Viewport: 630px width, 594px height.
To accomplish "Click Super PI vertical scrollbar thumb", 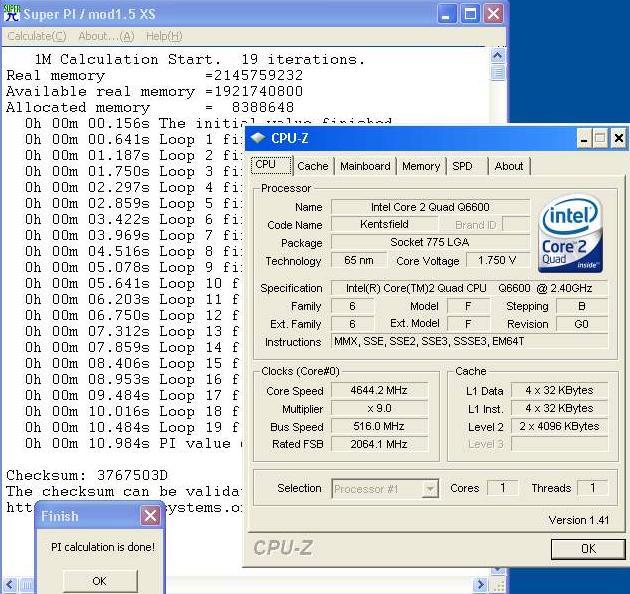I will tap(498, 73).
